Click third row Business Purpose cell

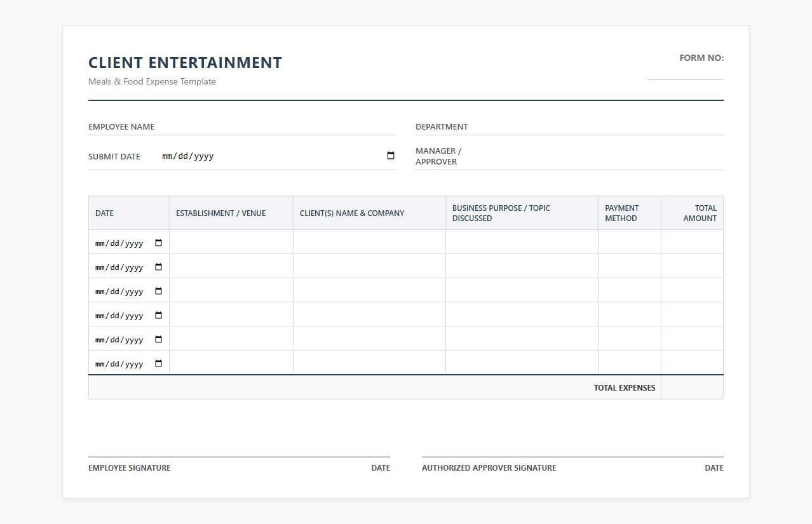pyautogui.click(x=522, y=290)
